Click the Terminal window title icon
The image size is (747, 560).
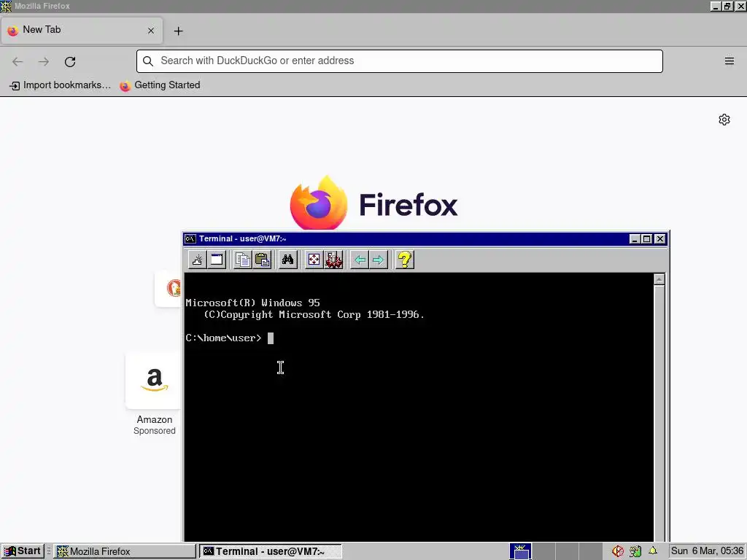point(190,238)
